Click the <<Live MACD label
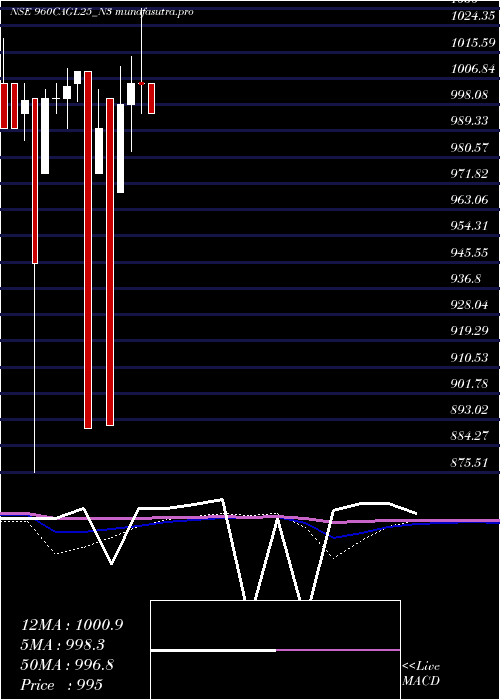 [x=421, y=673]
